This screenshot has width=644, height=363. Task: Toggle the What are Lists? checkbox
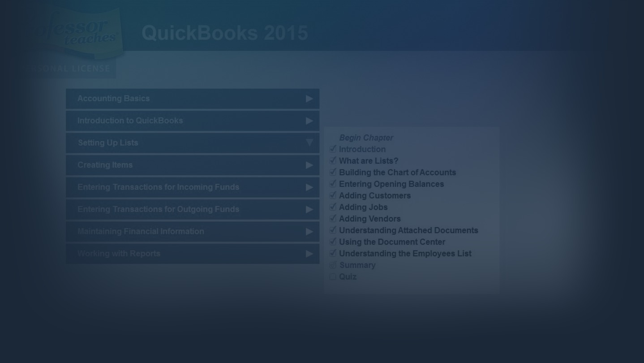pyautogui.click(x=333, y=160)
